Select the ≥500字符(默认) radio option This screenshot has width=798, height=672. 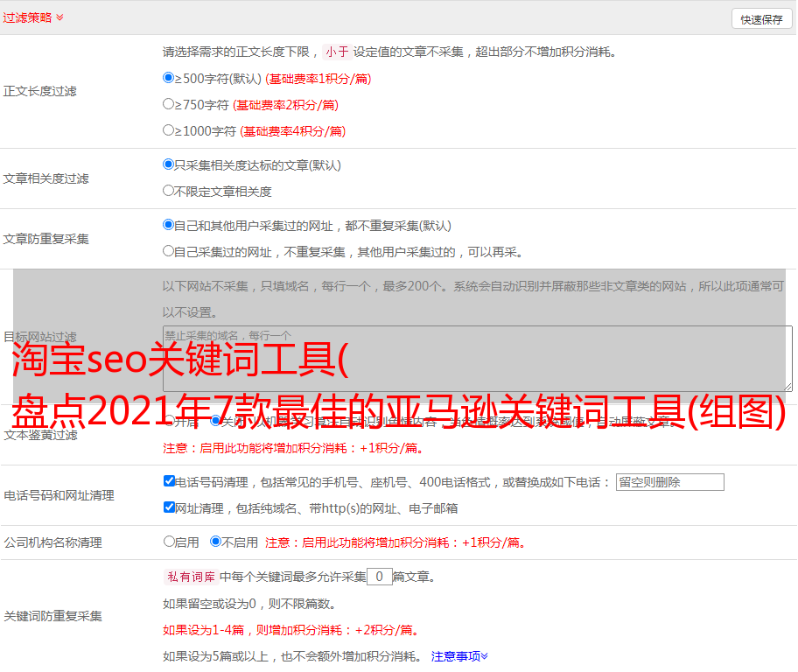(x=168, y=78)
